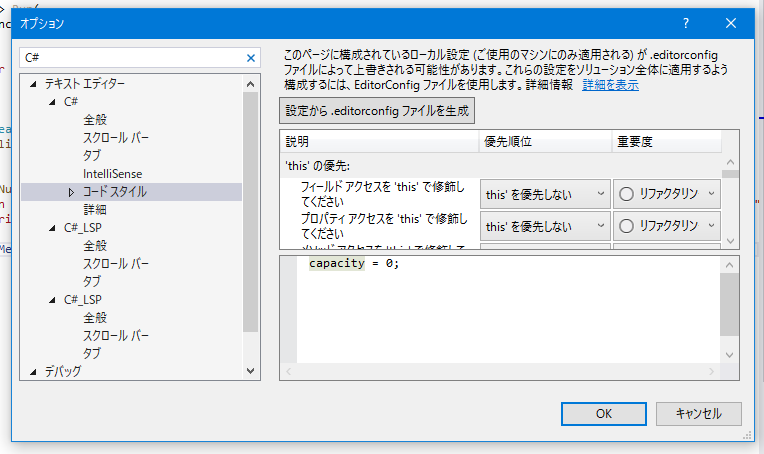
Task: Collapse the first C#_LSP node
Action: (52, 228)
